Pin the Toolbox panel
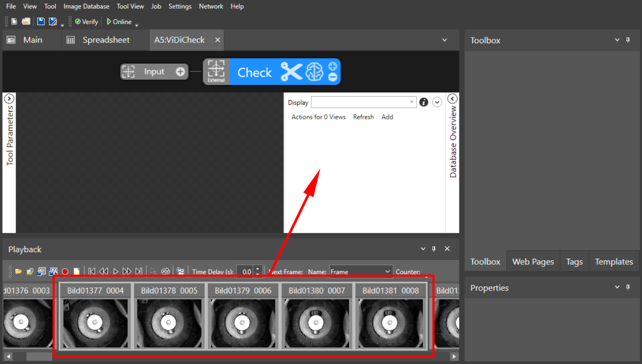The width and height of the screenshot is (642, 364). tap(628, 40)
